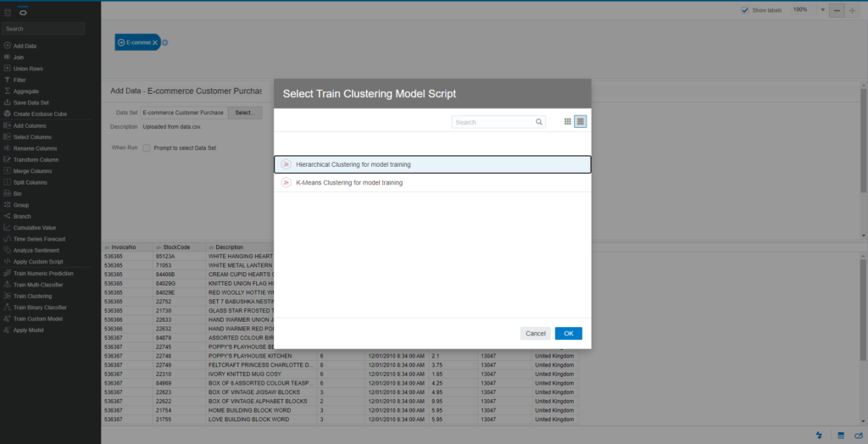Screen dimensions: 868x444
Task: Zoom out with the minus button
Action: click(837, 10)
